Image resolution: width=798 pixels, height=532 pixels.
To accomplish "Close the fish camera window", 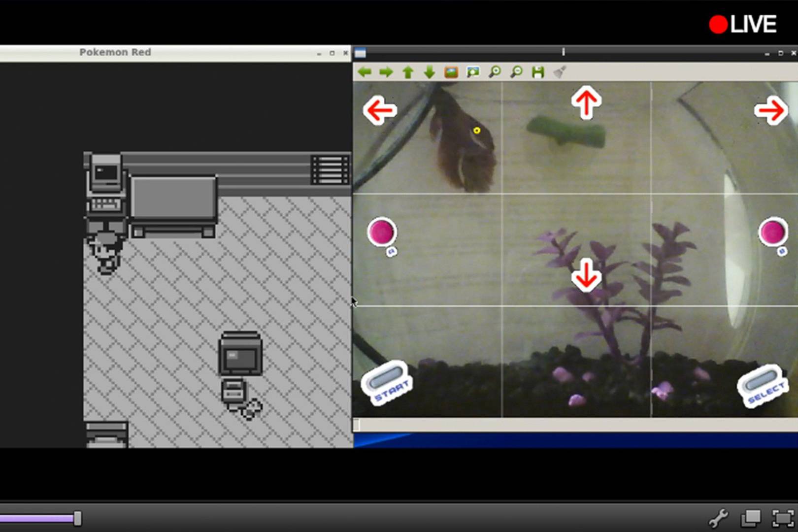I will (793, 53).
